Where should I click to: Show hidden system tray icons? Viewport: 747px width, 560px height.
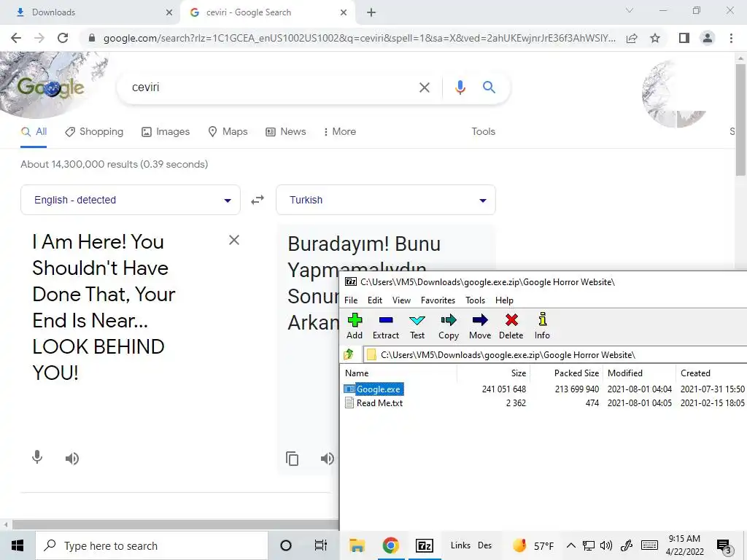[x=570, y=545]
